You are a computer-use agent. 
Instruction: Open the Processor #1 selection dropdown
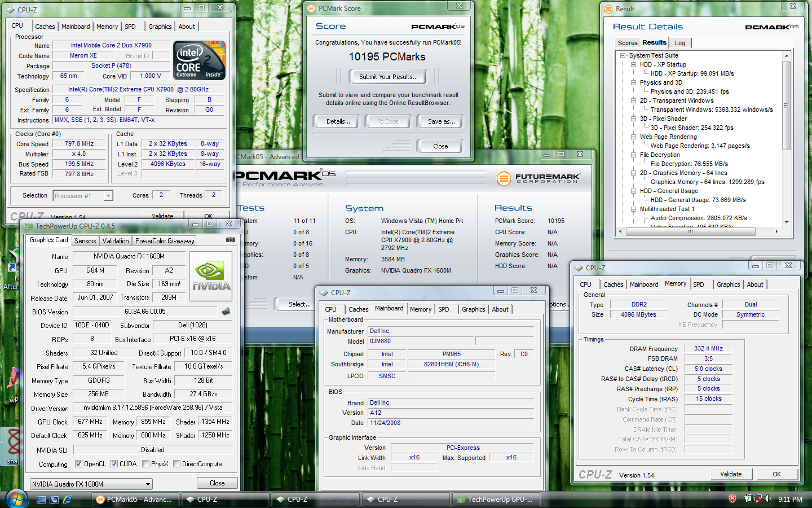(83, 196)
